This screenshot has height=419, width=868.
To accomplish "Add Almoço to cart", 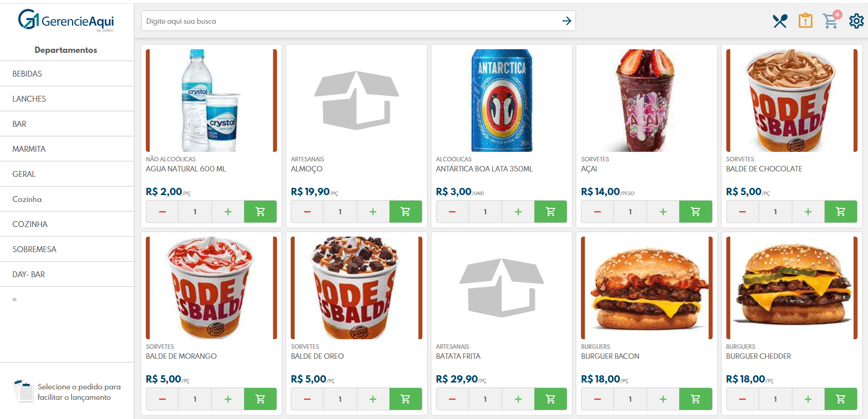I will tap(406, 212).
